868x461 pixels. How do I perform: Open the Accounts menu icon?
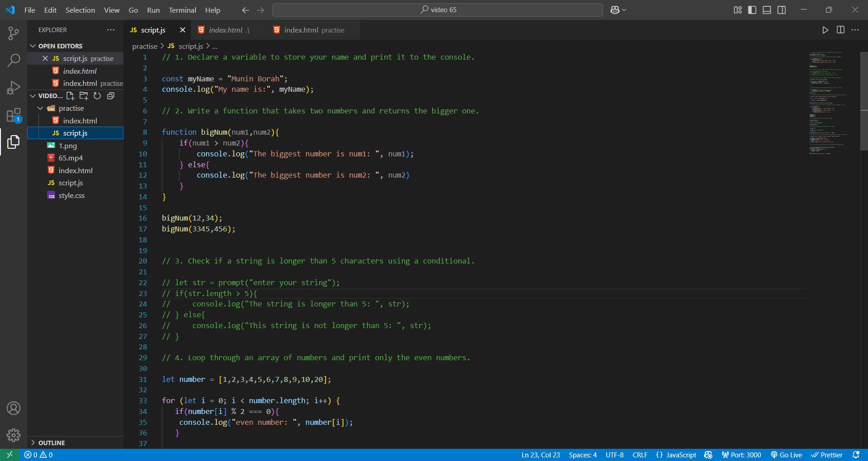point(14,408)
